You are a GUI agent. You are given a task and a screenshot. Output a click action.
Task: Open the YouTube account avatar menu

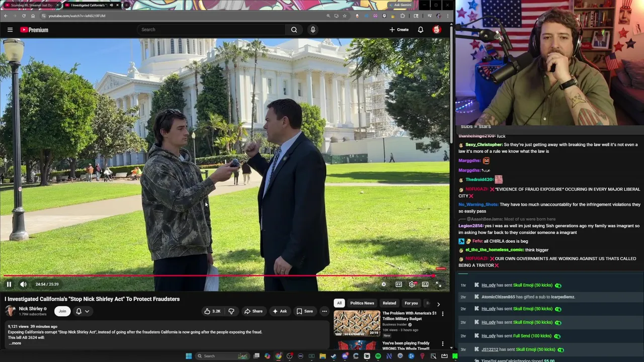437,30
